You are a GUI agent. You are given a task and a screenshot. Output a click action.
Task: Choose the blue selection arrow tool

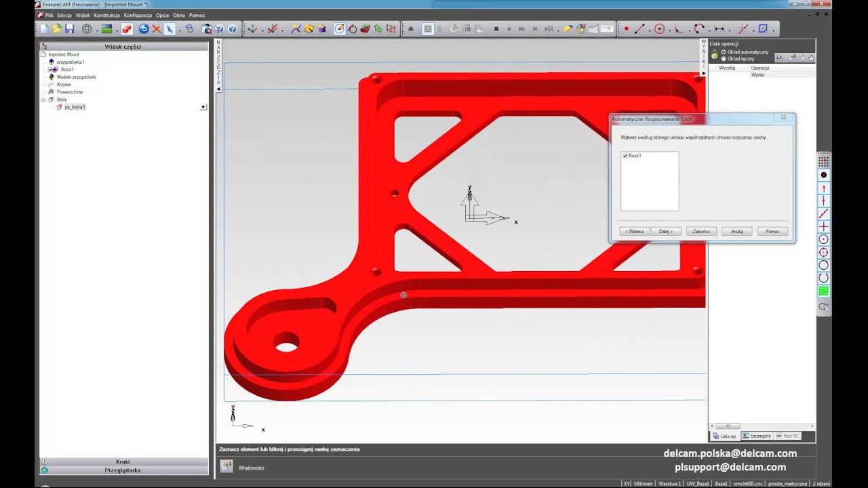pos(170,29)
